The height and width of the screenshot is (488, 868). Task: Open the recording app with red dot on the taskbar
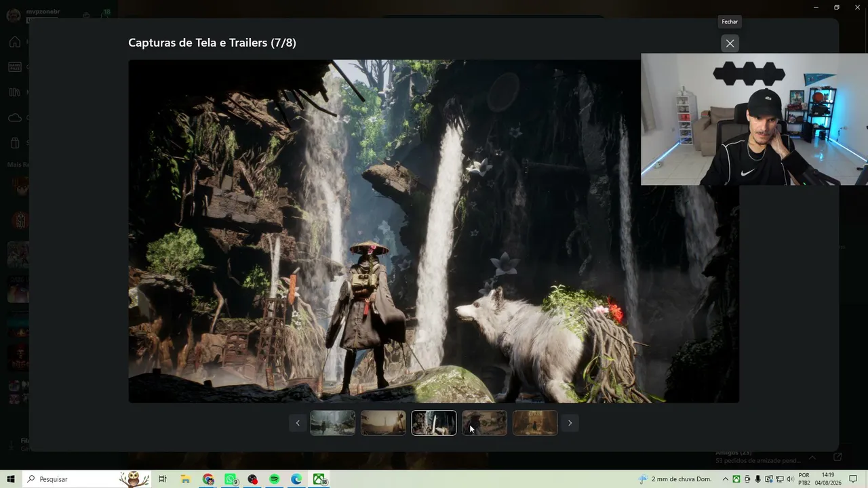pos(253,479)
